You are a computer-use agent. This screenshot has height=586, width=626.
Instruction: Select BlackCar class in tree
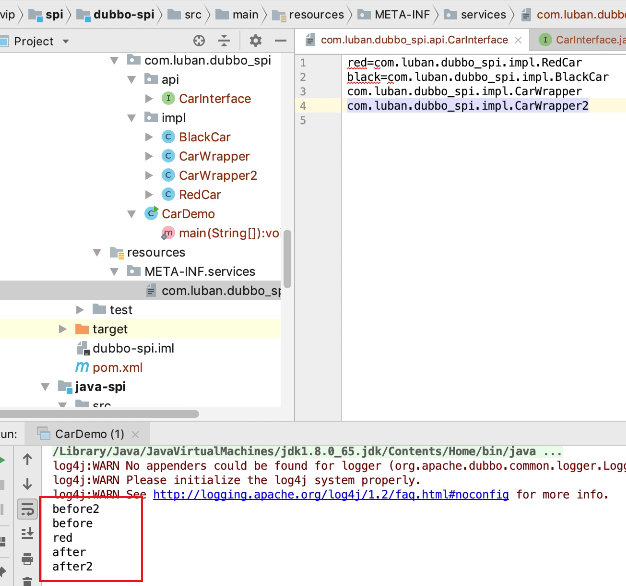click(x=204, y=137)
